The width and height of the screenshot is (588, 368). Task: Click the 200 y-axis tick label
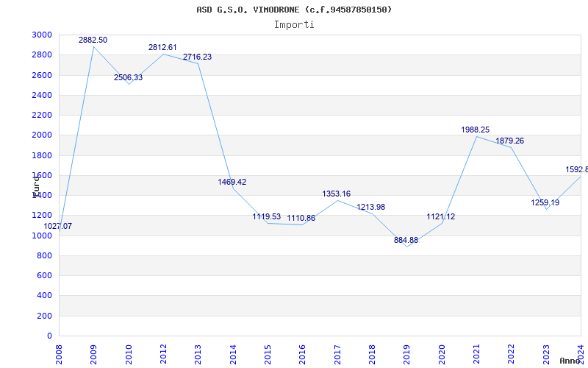[x=44, y=316]
